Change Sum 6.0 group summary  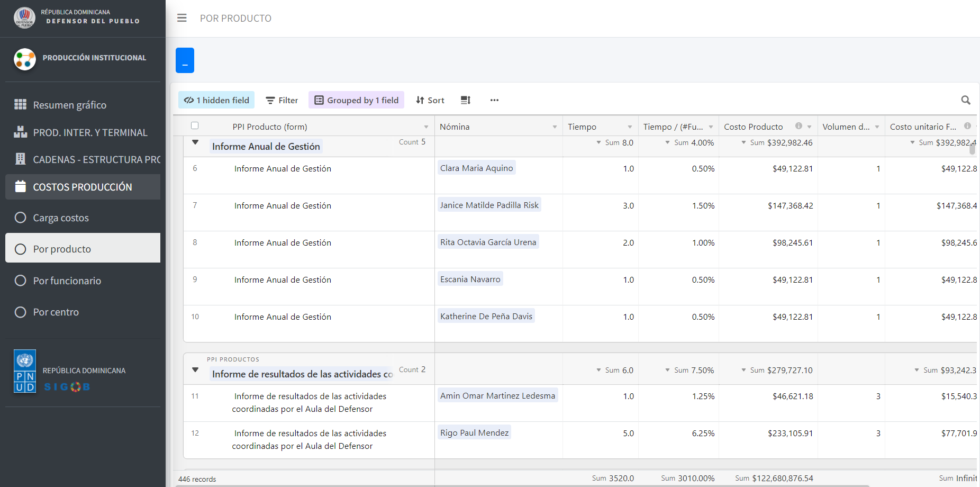click(x=615, y=370)
